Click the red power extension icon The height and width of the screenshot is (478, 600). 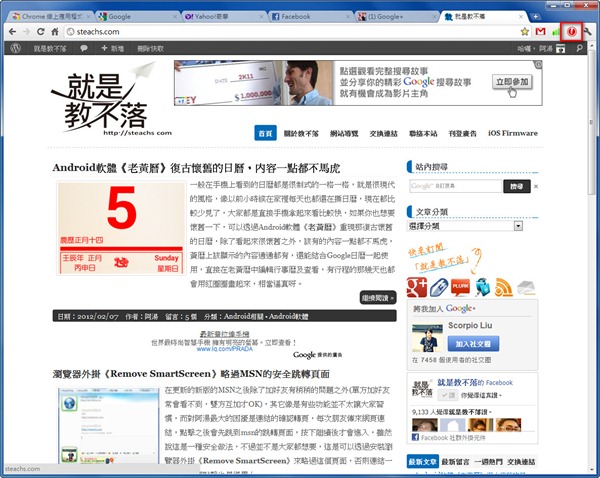pos(571,32)
